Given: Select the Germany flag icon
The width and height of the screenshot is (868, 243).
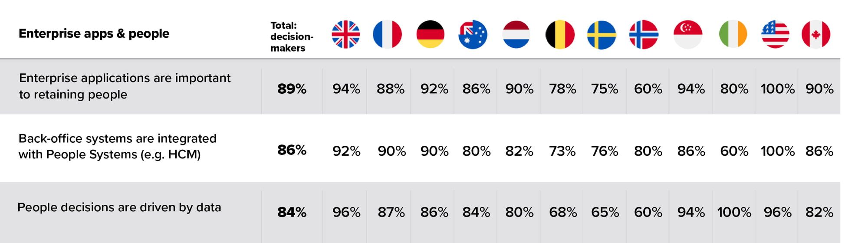Looking at the screenshot, I should [430, 34].
